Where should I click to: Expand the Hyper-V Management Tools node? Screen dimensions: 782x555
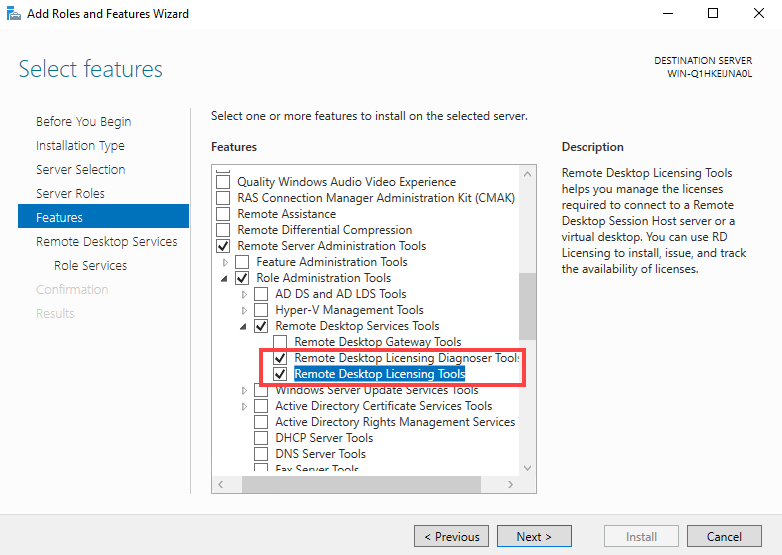[244, 310]
